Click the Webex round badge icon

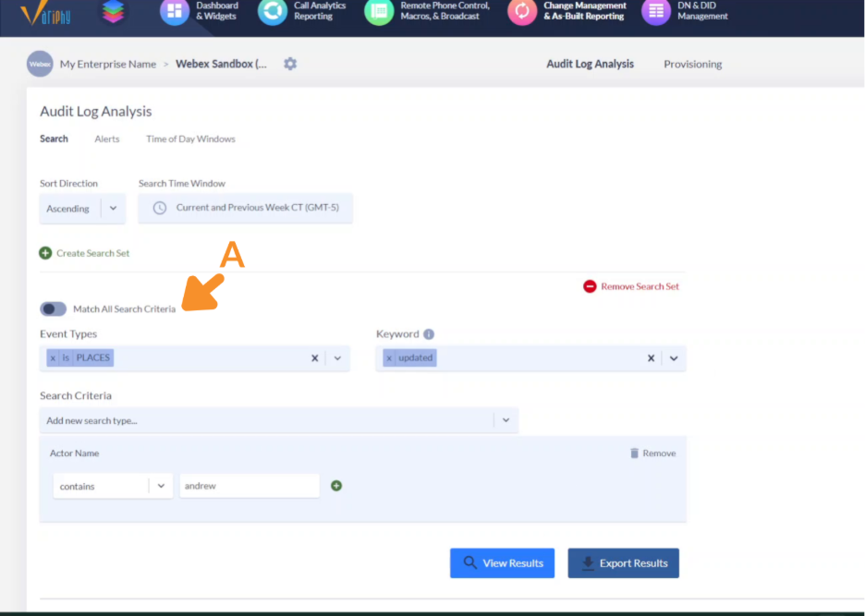click(40, 64)
